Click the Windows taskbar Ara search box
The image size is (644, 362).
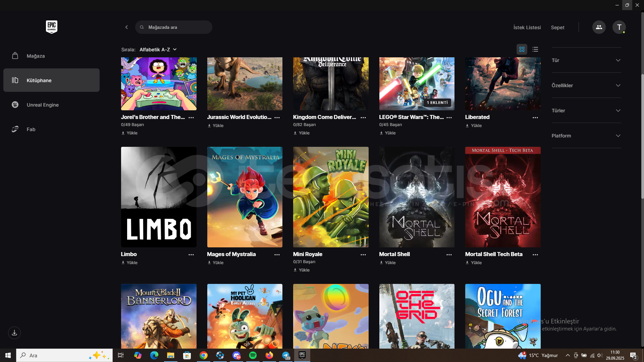(64, 355)
